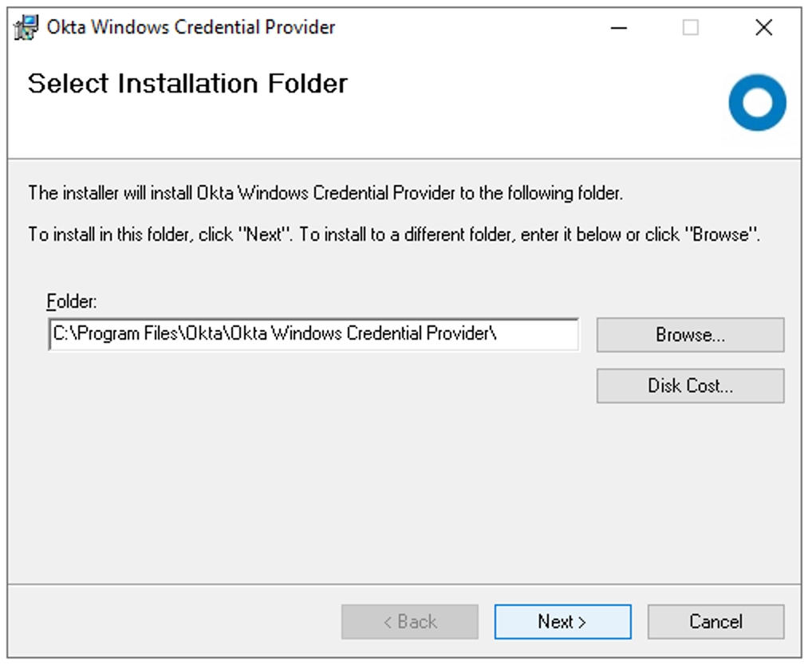This screenshot has height=665, width=812.
Task: Open the Disk Cost dialog
Action: [x=690, y=386]
